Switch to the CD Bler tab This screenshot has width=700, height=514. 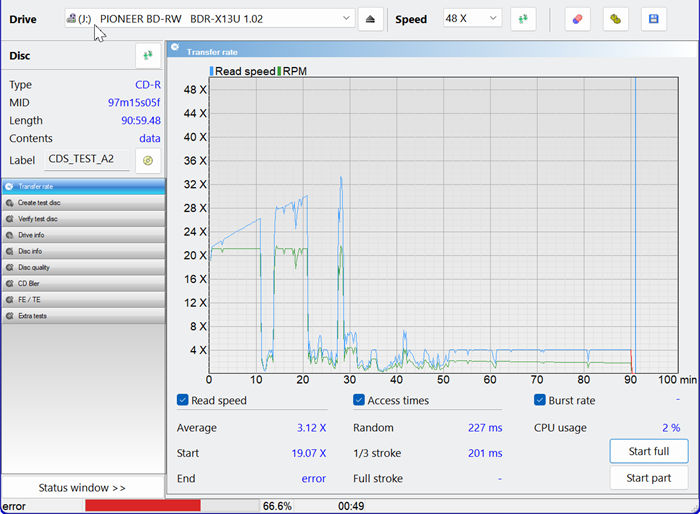click(x=82, y=283)
